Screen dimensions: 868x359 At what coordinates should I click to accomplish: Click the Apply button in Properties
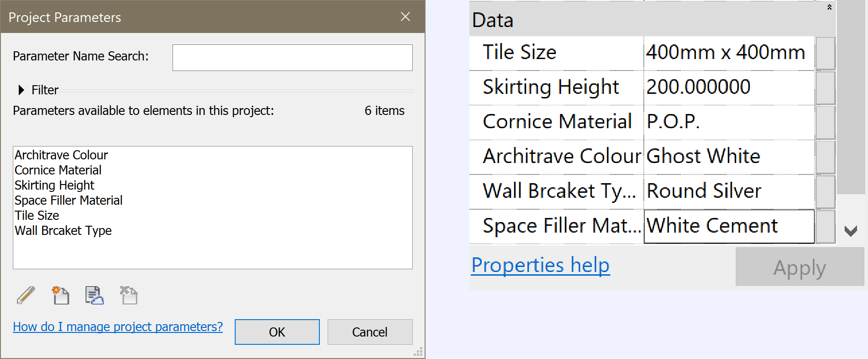click(799, 267)
